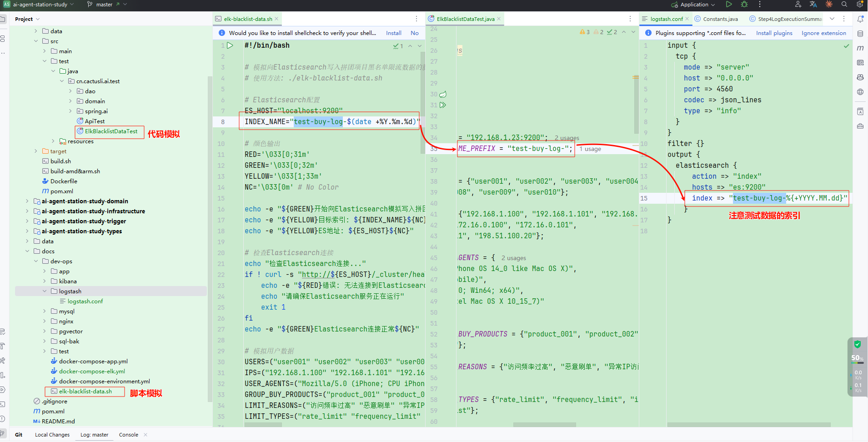Open the Maven tool window

pyautogui.click(x=860, y=48)
